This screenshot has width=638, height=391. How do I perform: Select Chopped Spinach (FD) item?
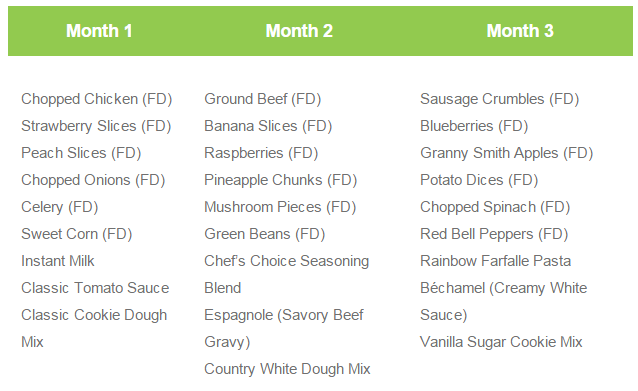click(495, 207)
